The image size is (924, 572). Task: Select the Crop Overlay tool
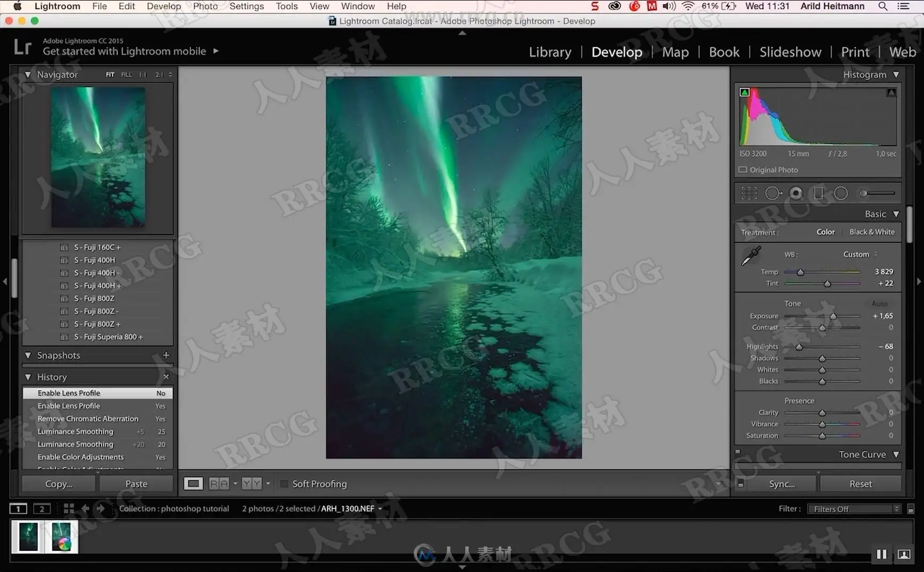click(x=749, y=193)
